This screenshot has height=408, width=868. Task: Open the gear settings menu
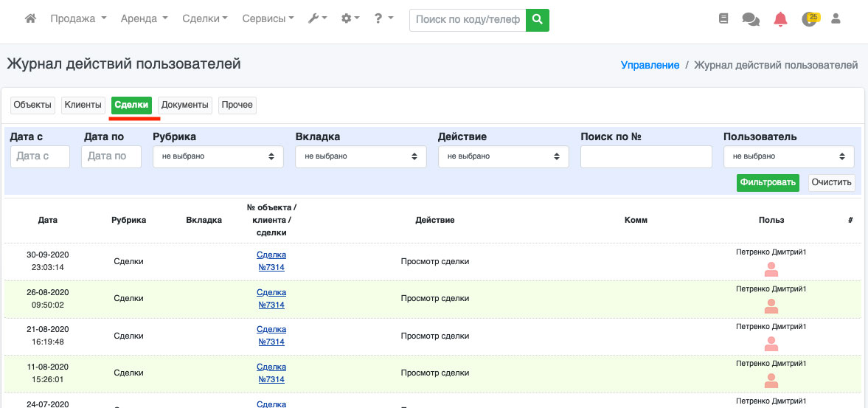(x=350, y=19)
